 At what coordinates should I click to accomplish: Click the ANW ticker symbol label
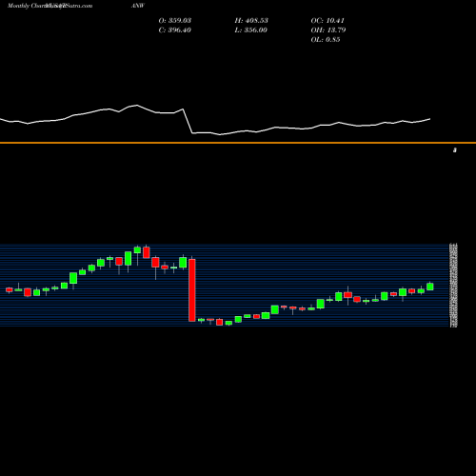(138, 6)
